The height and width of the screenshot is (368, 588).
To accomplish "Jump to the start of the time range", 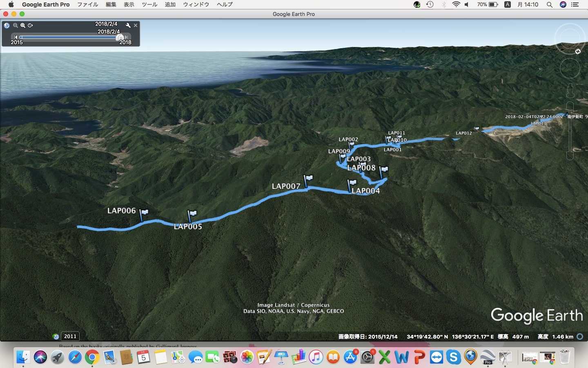I will tap(16, 37).
